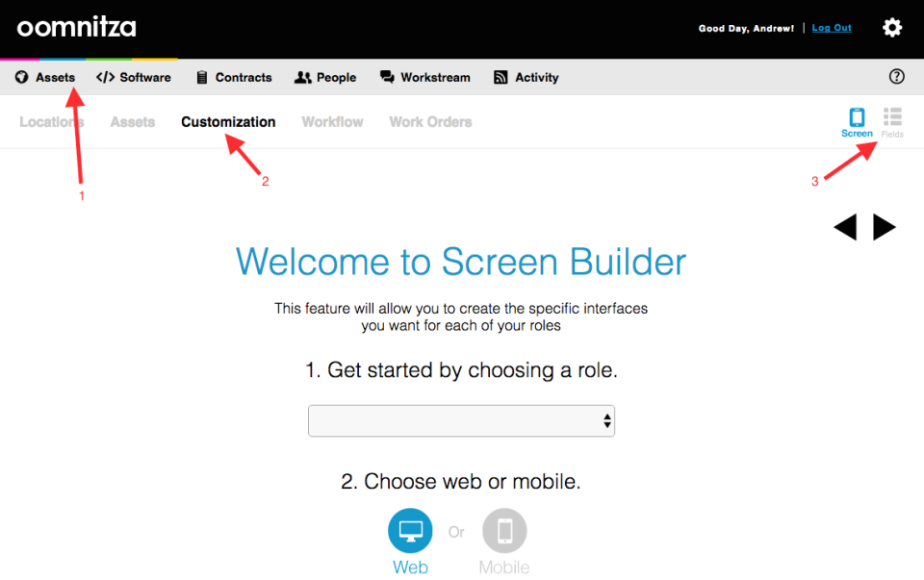Click the left black arrow
The image size is (924, 580).
845,227
